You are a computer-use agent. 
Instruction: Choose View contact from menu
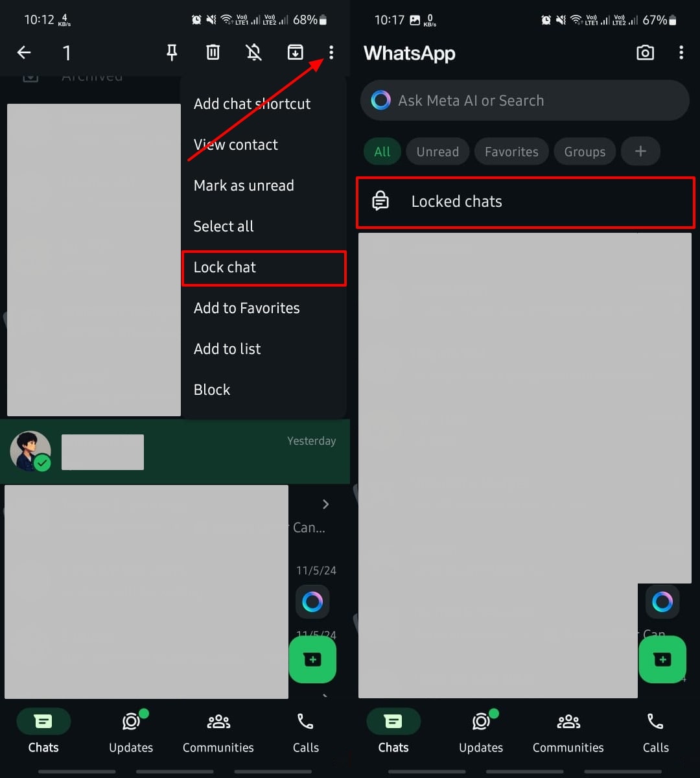tap(264, 145)
